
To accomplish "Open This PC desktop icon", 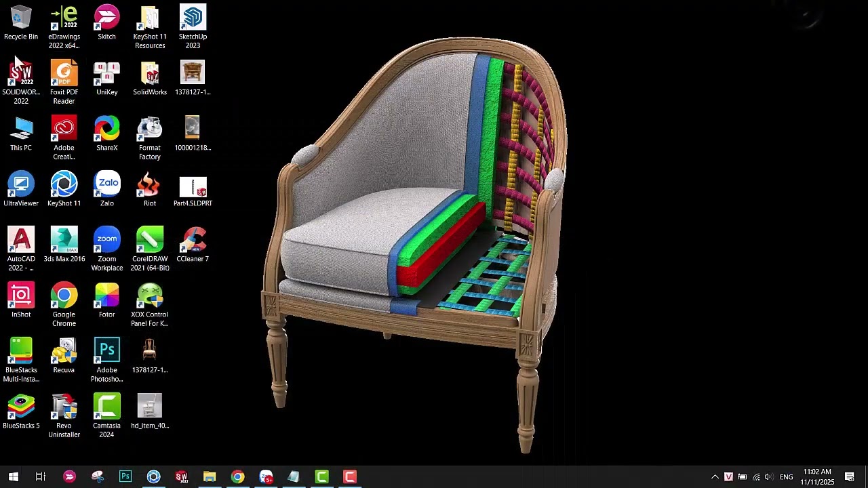I will coord(21,134).
